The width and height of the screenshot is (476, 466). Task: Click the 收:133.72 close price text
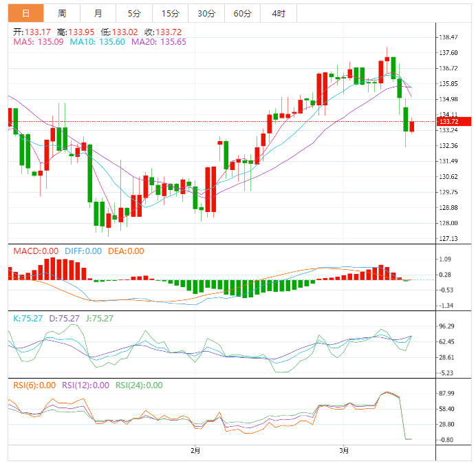163,32
